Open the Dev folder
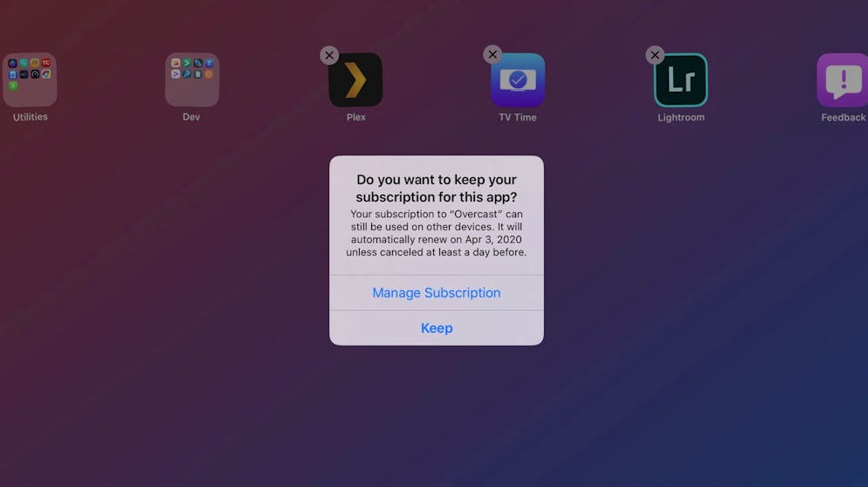The image size is (868, 487). pyautogui.click(x=192, y=79)
